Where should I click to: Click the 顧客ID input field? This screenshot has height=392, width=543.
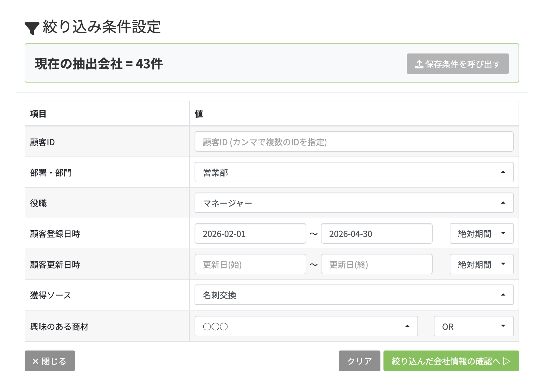[354, 142]
